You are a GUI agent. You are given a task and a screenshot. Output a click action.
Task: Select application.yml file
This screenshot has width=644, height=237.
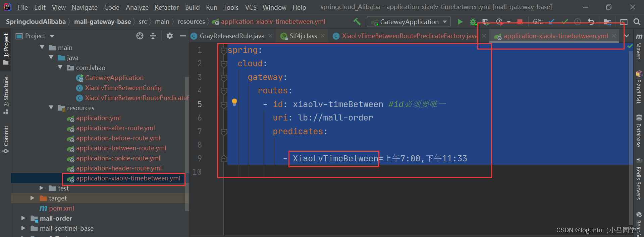[x=98, y=118]
